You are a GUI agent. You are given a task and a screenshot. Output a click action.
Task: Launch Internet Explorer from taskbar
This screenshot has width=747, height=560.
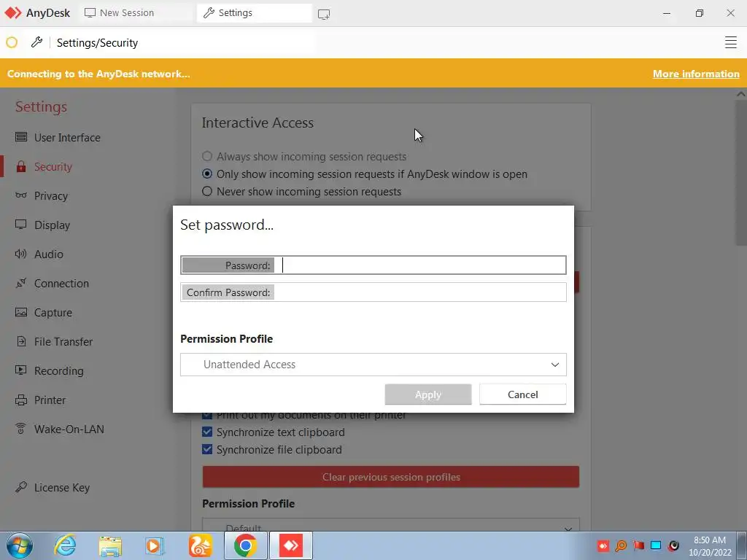point(65,545)
